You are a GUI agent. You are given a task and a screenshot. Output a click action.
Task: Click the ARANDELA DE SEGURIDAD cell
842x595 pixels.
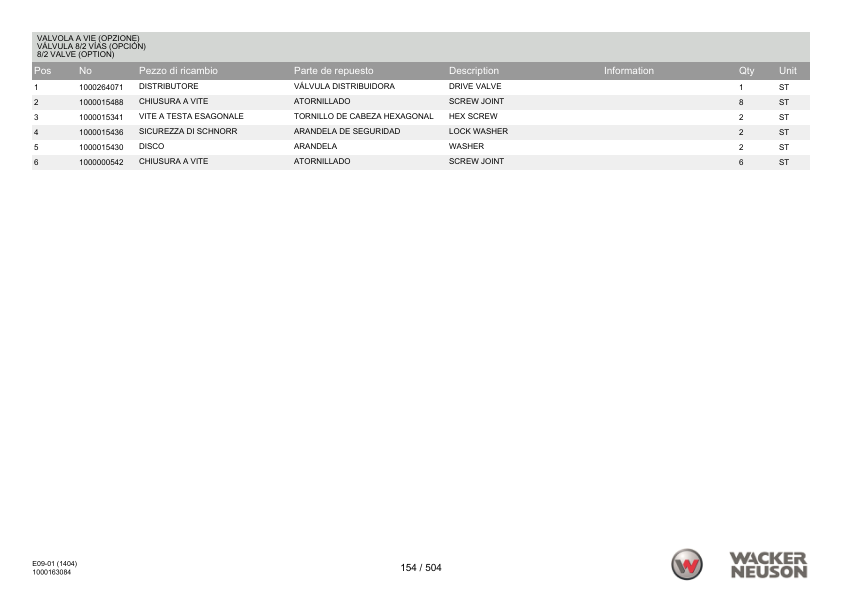click(347, 131)
